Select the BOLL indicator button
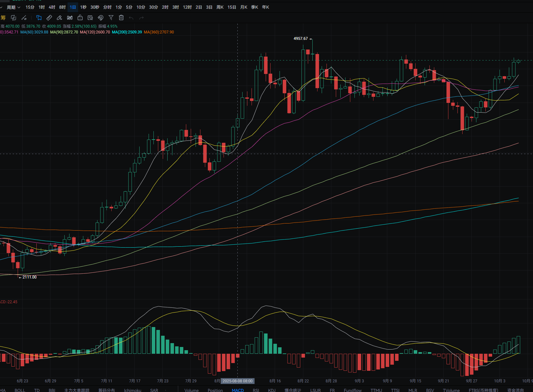 click(x=20, y=390)
